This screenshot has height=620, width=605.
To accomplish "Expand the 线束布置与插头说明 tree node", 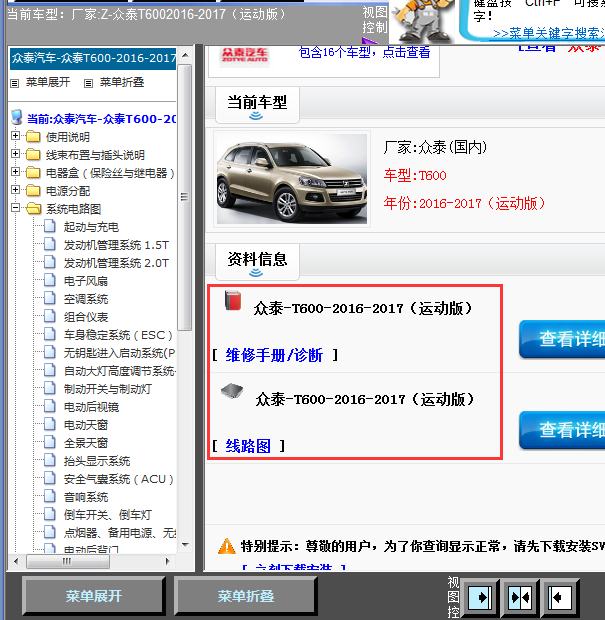I will click(x=15, y=153).
